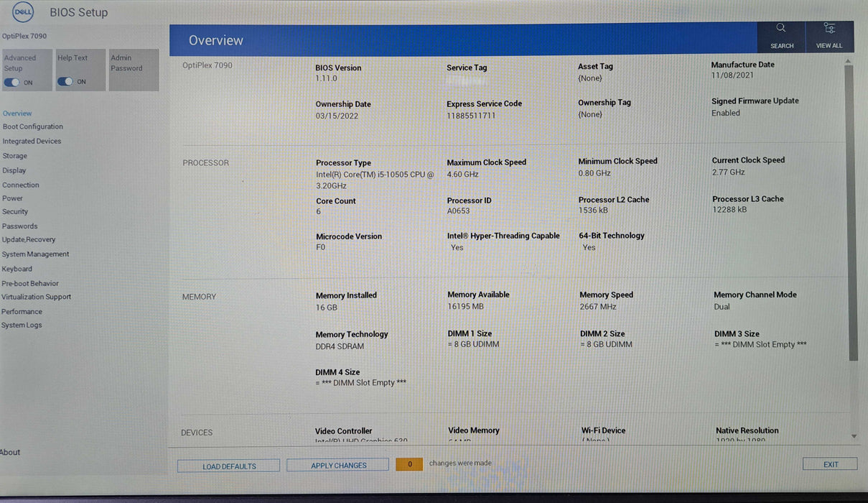Click DIMM 3 Size slot empty value
This screenshot has height=503, width=868.
pyautogui.click(x=760, y=345)
